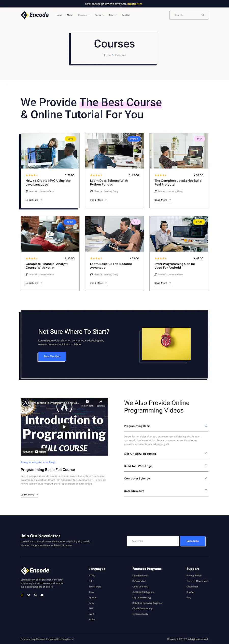Click the Tonton nanti clock icon
Screen dimensions: 229x644
point(87,401)
